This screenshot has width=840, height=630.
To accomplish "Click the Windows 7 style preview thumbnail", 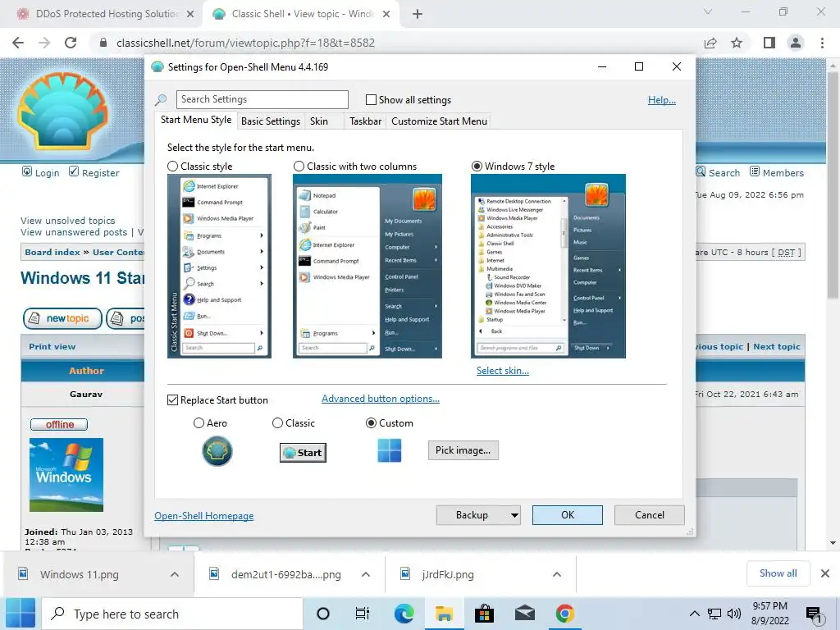I will coord(548,267).
